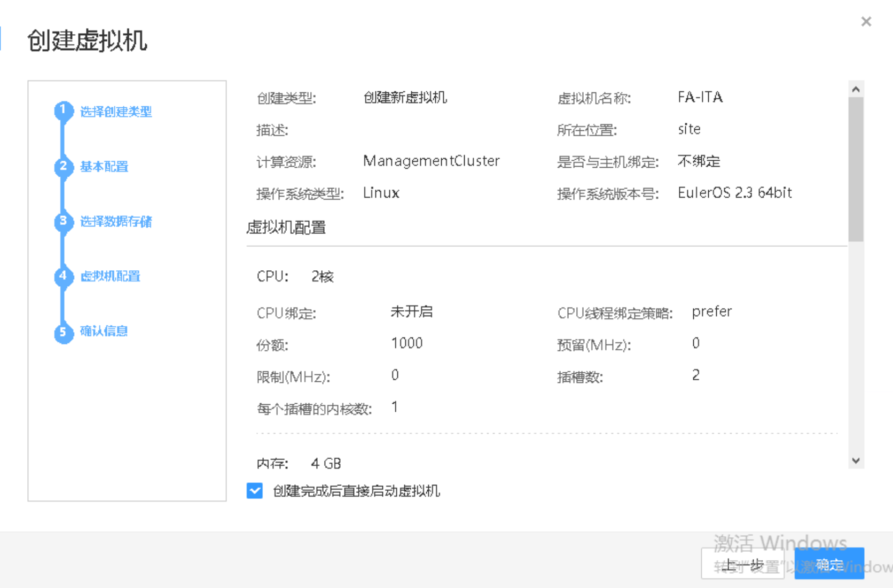Click the EulerOS 2.3 64bit version text

pyautogui.click(x=735, y=192)
